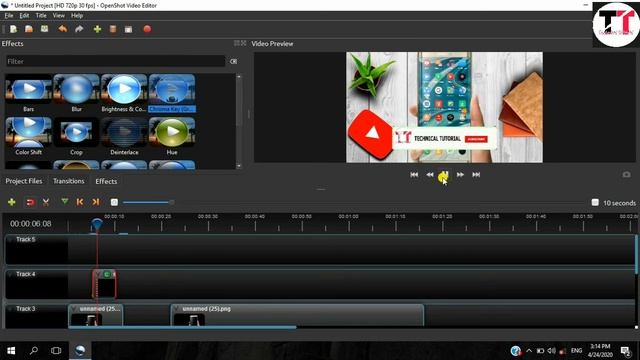The width and height of the screenshot is (640, 360).
Task: Click the center-on-playhead icon beside zoom slider
Action: [x=114, y=202]
